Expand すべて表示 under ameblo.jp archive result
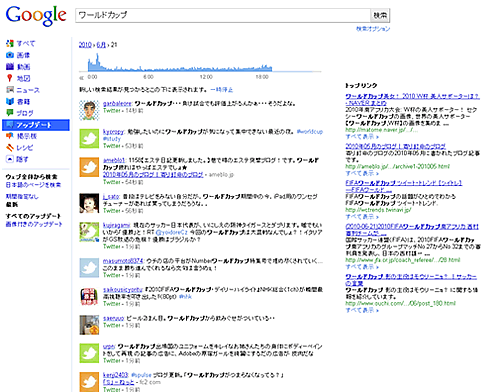 (x=362, y=173)
